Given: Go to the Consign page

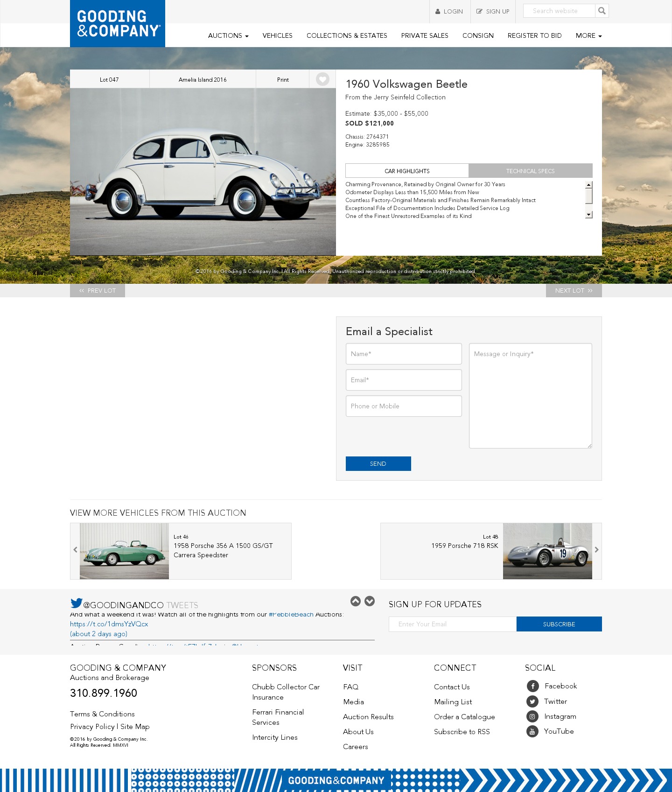Looking at the screenshot, I should pos(478,35).
